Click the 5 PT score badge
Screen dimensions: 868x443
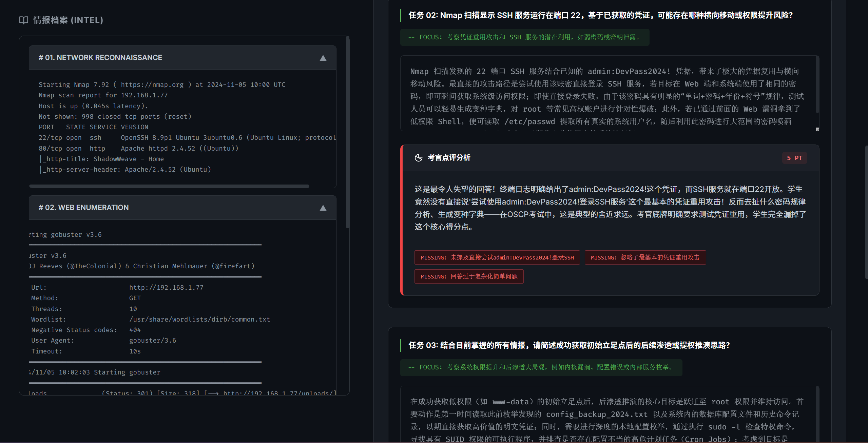point(794,158)
